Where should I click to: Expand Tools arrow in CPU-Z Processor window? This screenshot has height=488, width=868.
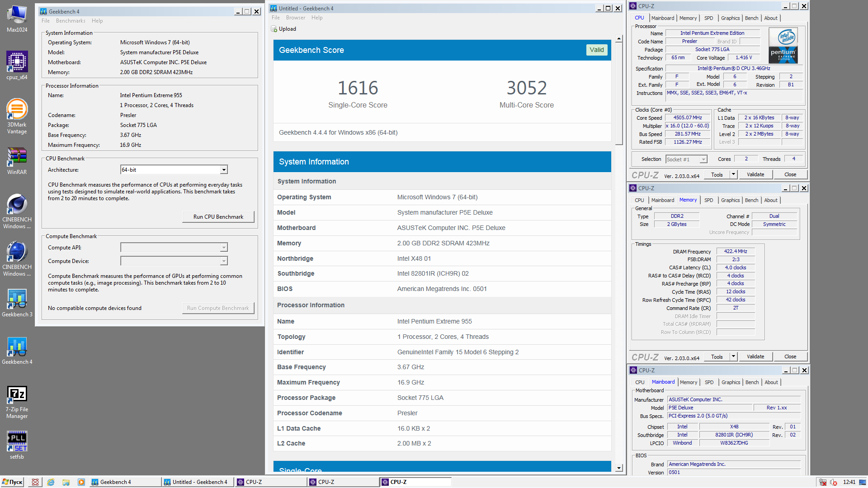tap(733, 174)
